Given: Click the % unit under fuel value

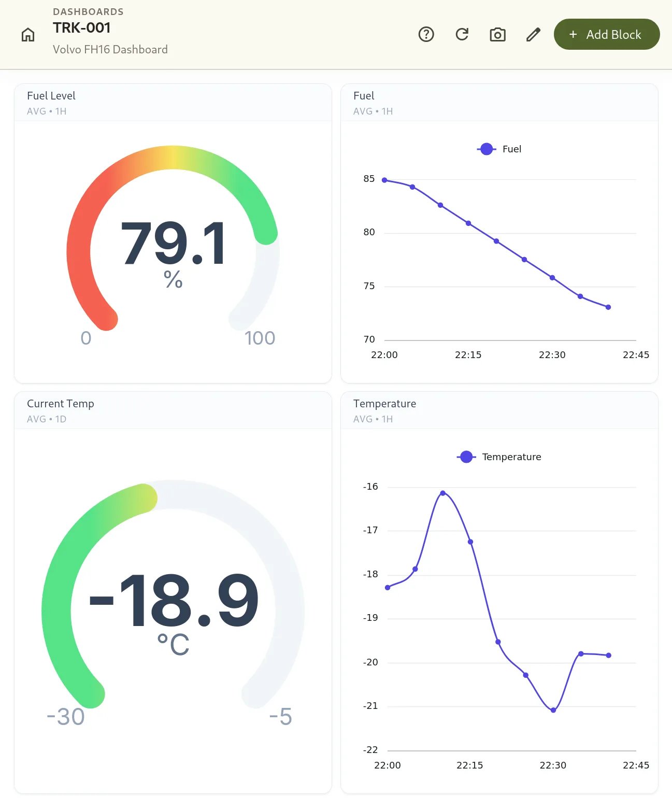Looking at the screenshot, I should pyautogui.click(x=173, y=279).
